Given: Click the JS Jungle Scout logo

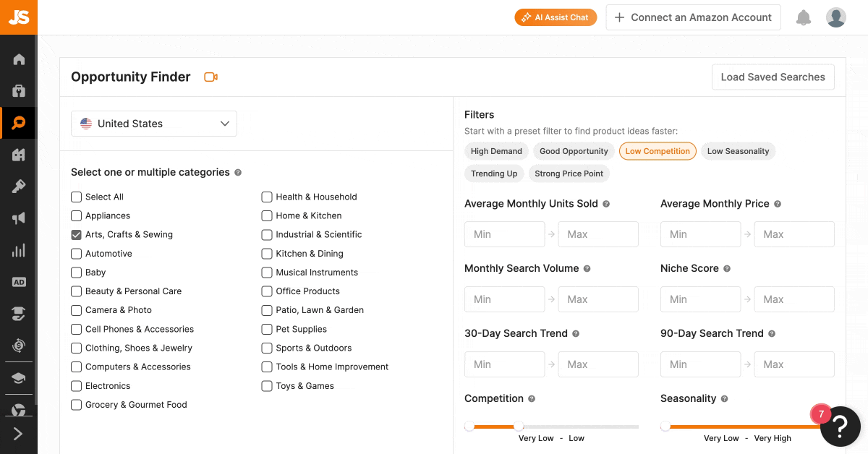Looking at the screenshot, I should pyautogui.click(x=19, y=17).
